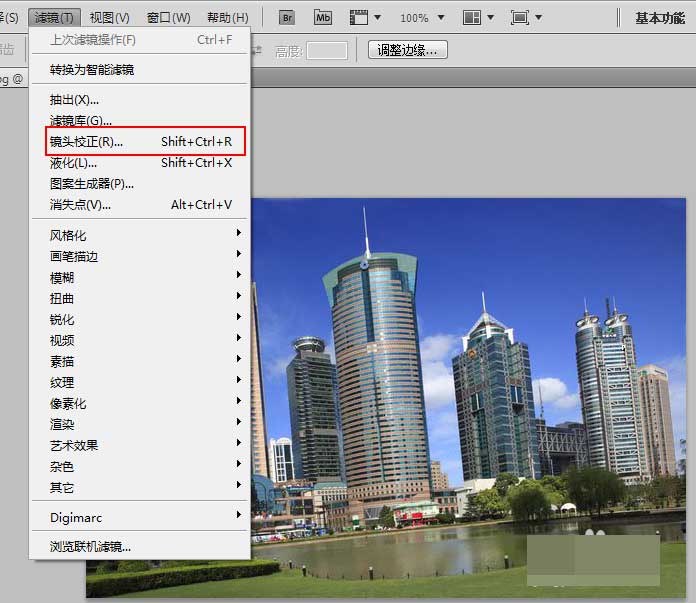The image size is (696, 603).
Task: Click the 调整边缘... button
Action: coord(407,50)
